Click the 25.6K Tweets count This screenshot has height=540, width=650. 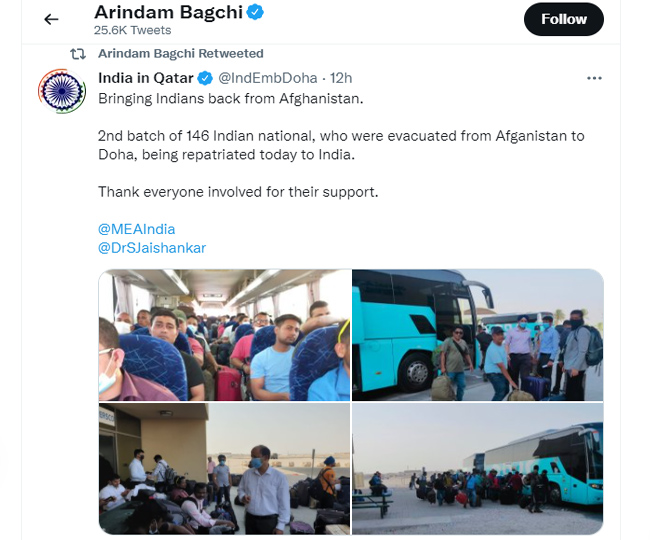pos(132,30)
